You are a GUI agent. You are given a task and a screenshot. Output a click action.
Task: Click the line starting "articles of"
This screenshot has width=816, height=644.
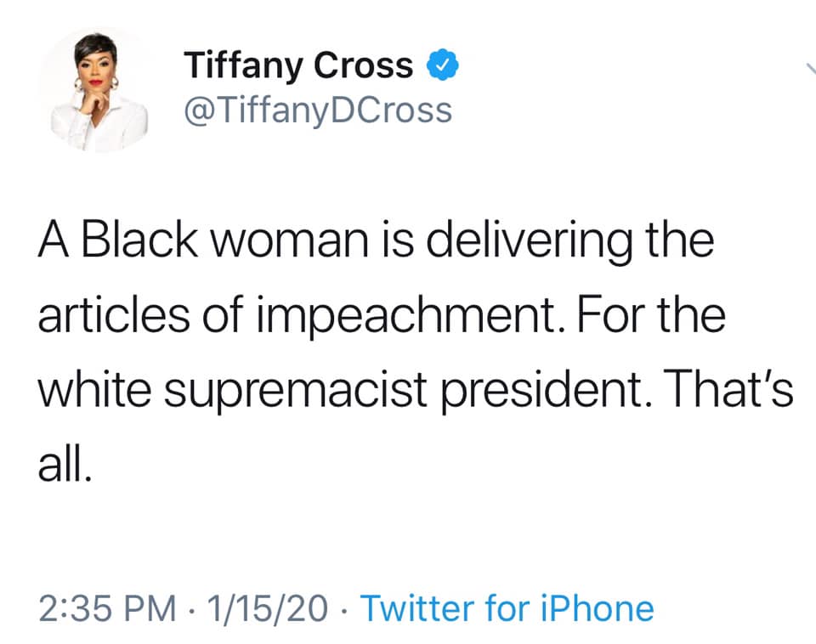pyautogui.click(x=380, y=314)
